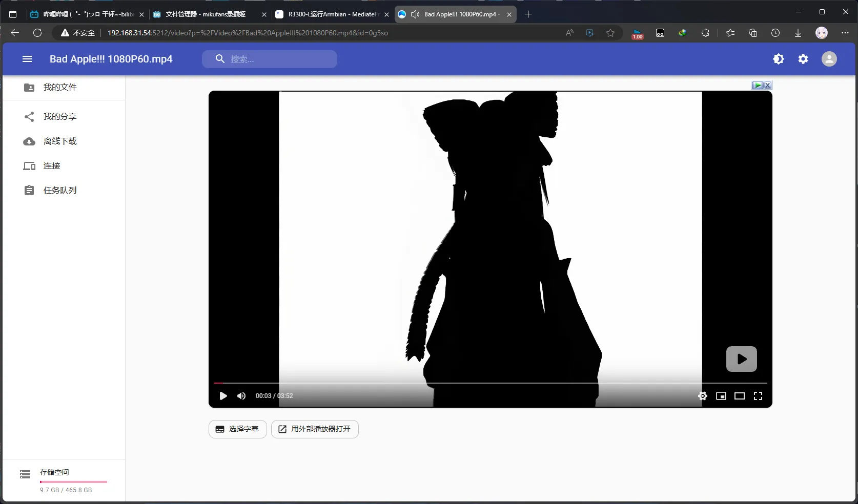Click the large play overlay button
The image size is (858, 504).
click(x=741, y=359)
